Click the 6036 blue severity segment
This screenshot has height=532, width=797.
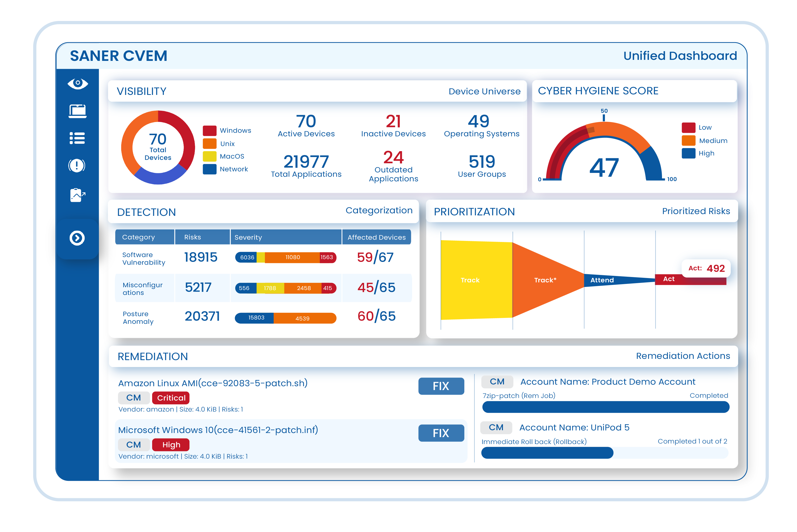pos(246,258)
